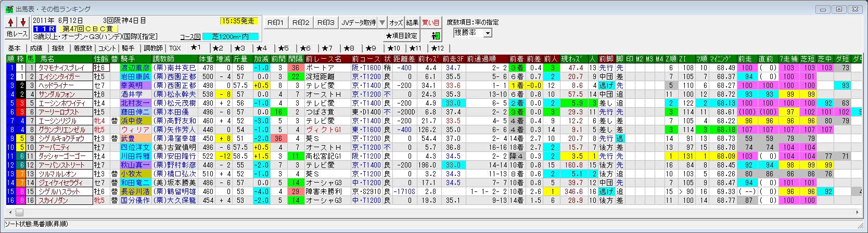Open ★項目設定 settings
This screenshot has height=233, width=868.
pos(401,36)
